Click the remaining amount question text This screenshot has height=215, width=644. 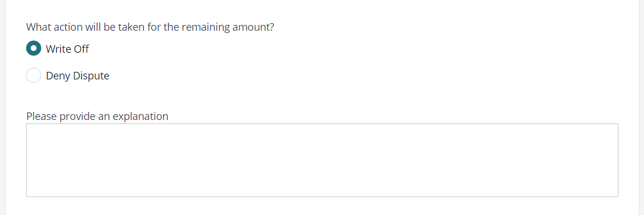[150, 27]
